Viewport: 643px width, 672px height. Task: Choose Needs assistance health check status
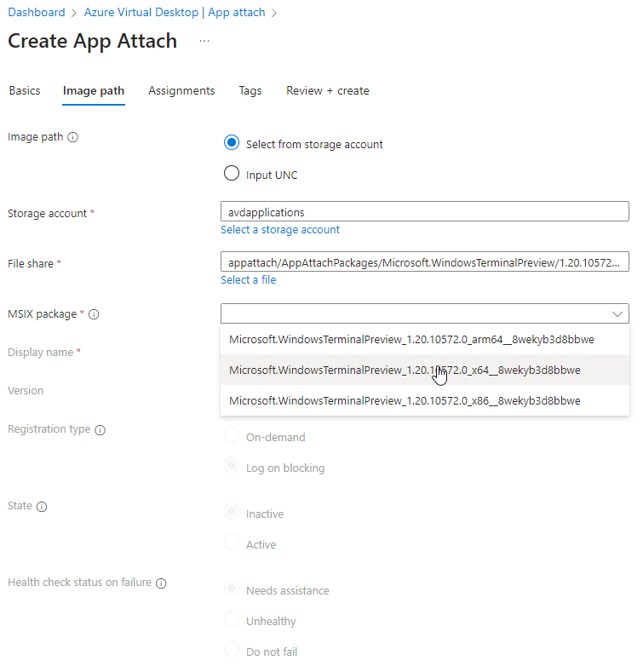232,588
